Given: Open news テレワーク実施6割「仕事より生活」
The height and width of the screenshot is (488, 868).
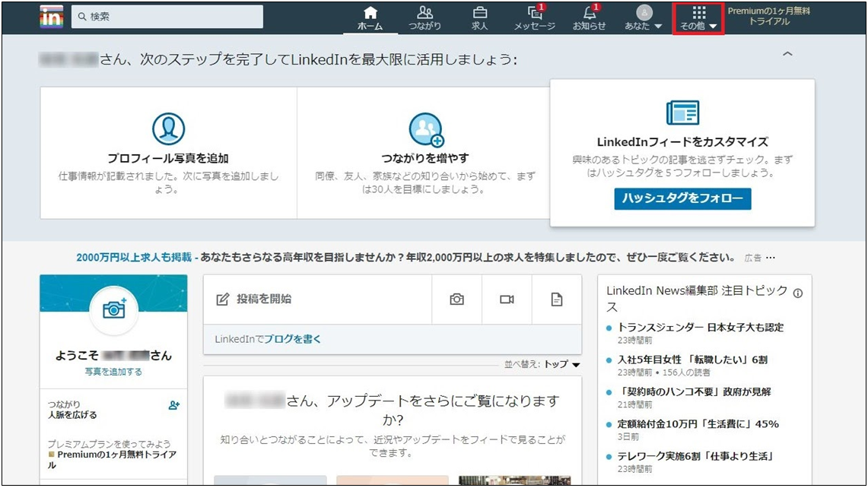Looking at the screenshot, I should pos(696,457).
